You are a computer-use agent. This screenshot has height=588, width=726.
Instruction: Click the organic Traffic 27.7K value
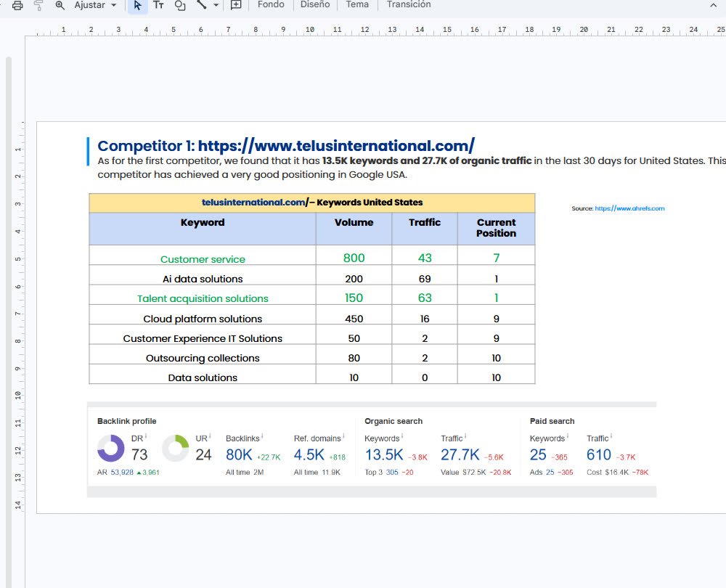[460, 454]
